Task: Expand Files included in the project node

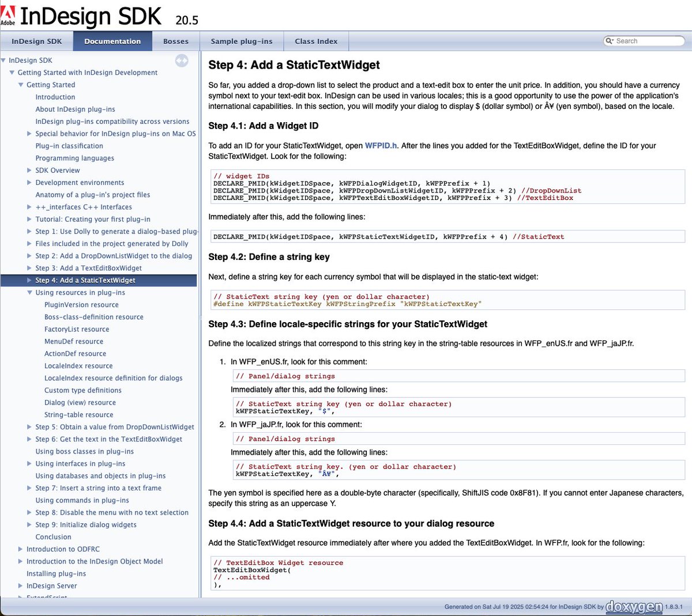Action: click(x=29, y=244)
